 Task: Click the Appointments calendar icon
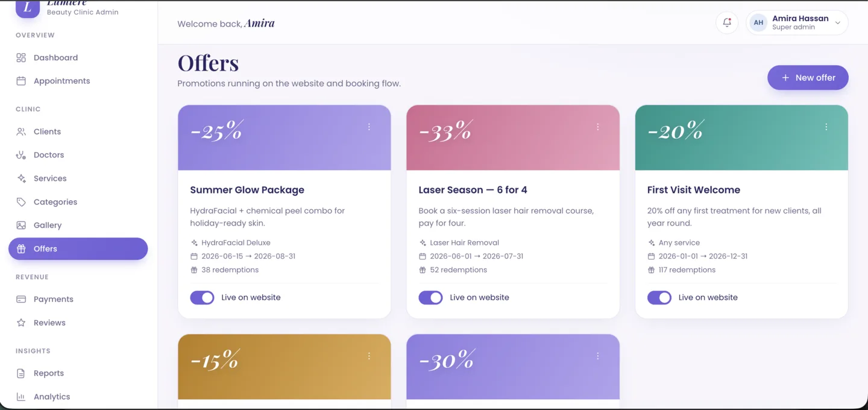[21, 81]
